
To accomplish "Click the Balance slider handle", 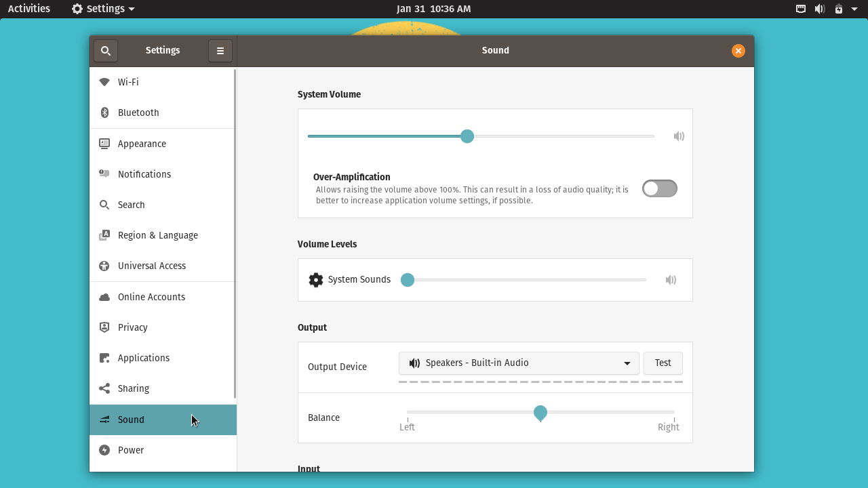I will click(540, 413).
